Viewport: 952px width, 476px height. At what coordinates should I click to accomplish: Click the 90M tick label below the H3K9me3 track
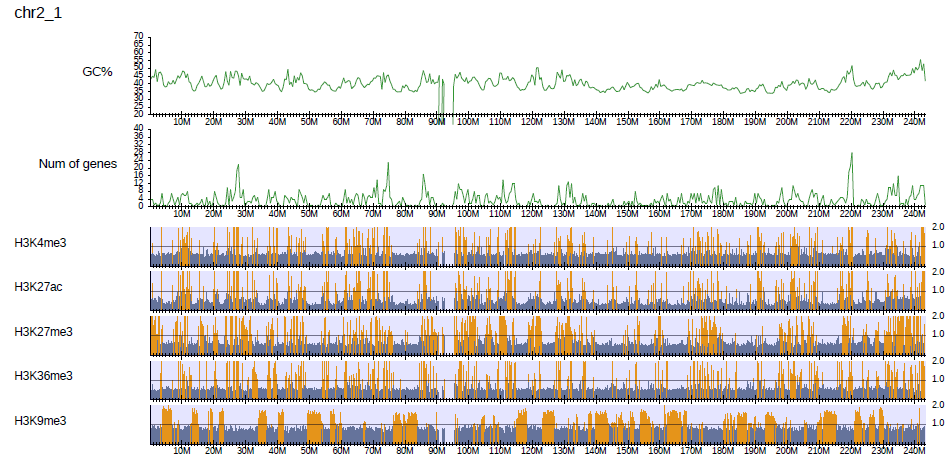(x=437, y=452)
